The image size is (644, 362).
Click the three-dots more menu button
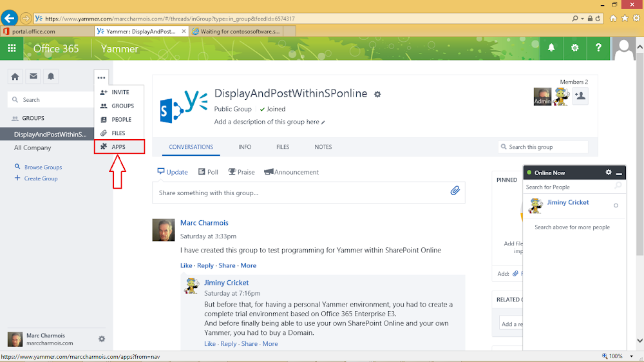pos(101,77)
